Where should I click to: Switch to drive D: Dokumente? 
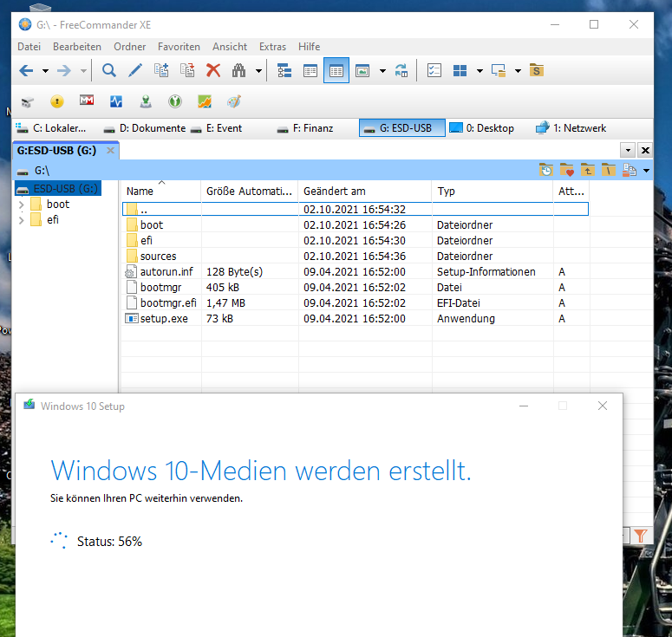pyautogui.click(x=145, y=128)
